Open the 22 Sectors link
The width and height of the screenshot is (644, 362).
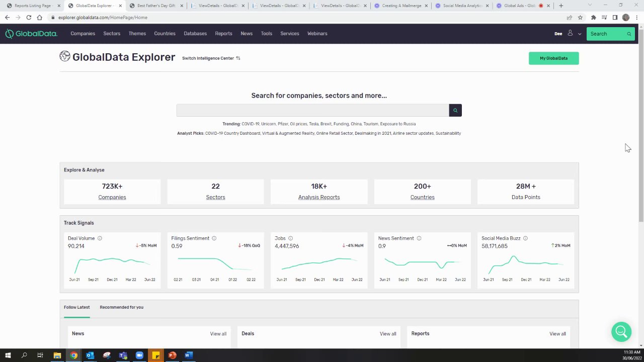click(215, 197)
